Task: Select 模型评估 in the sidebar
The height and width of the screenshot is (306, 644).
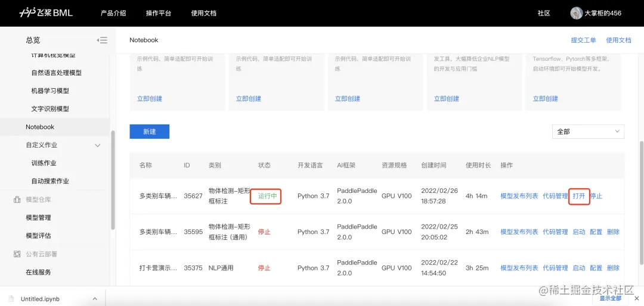Action: point(38,236)
